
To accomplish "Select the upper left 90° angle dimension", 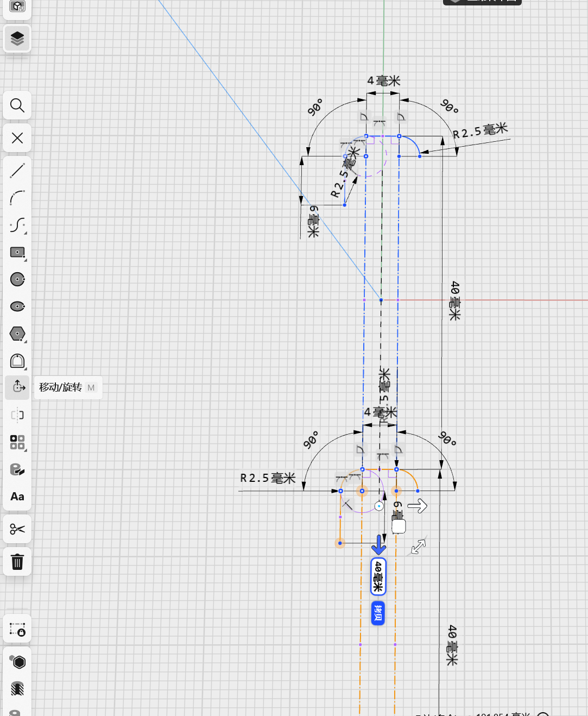I will (x=315, y=107).
